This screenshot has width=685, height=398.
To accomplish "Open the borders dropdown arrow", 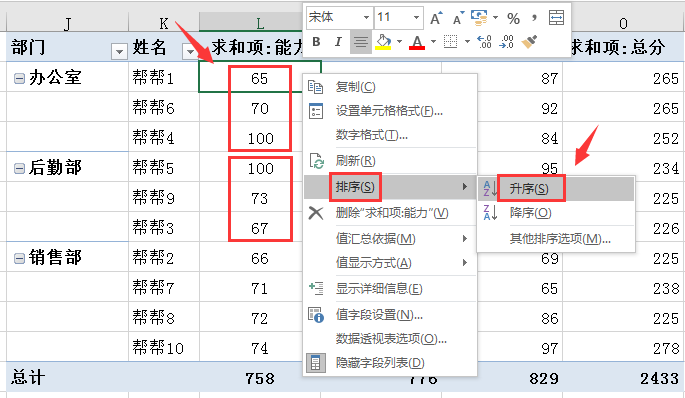I will pyautogui.click(x=467, y=42).
